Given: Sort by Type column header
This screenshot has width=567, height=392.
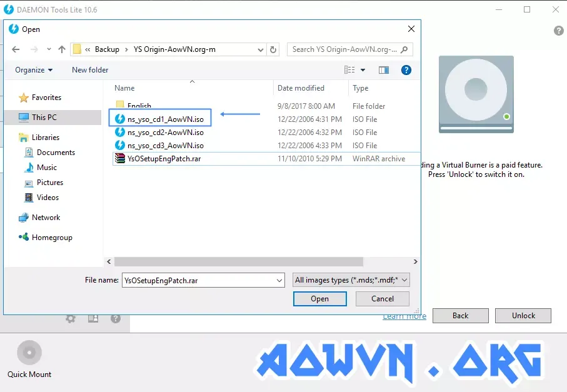Looking at the screenshot, I should click(361, 88).
